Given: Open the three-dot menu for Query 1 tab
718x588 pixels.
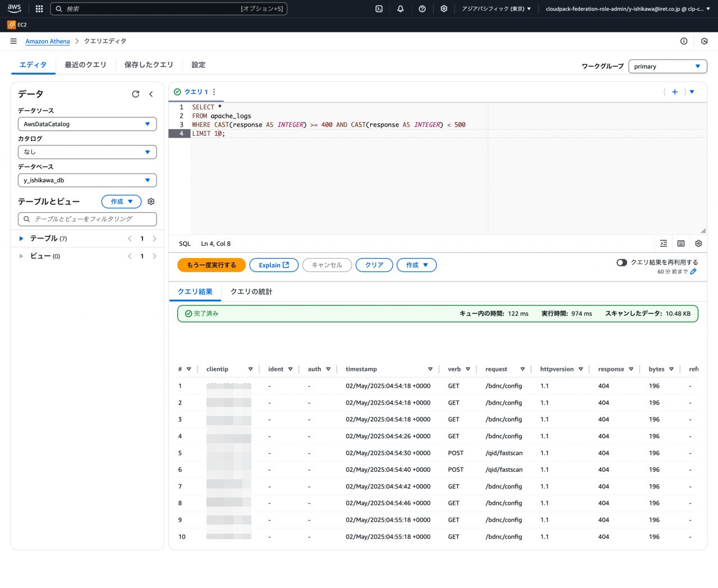Looking at the screenshot, I should (214, 92).
